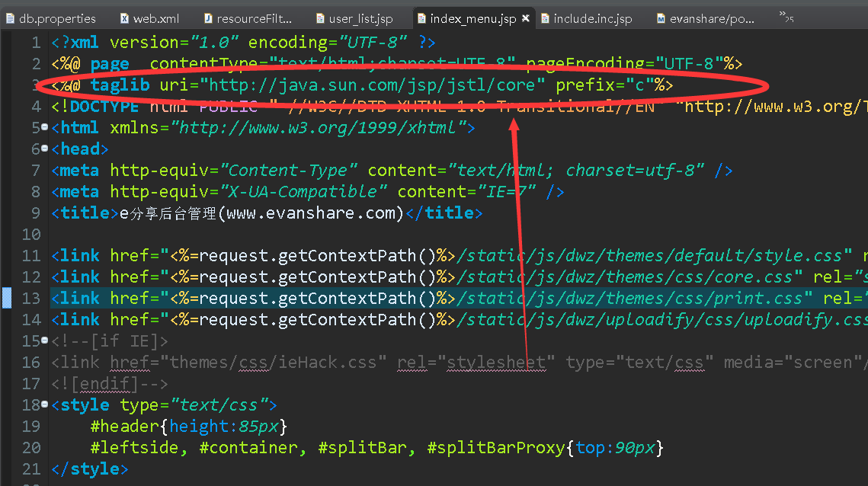Click the evanshare/po... Maven file icon

click(x=661, y=19)
